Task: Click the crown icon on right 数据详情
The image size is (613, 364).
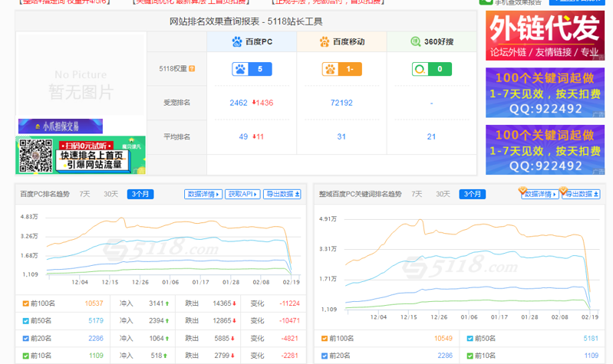Action: [522, 190]
